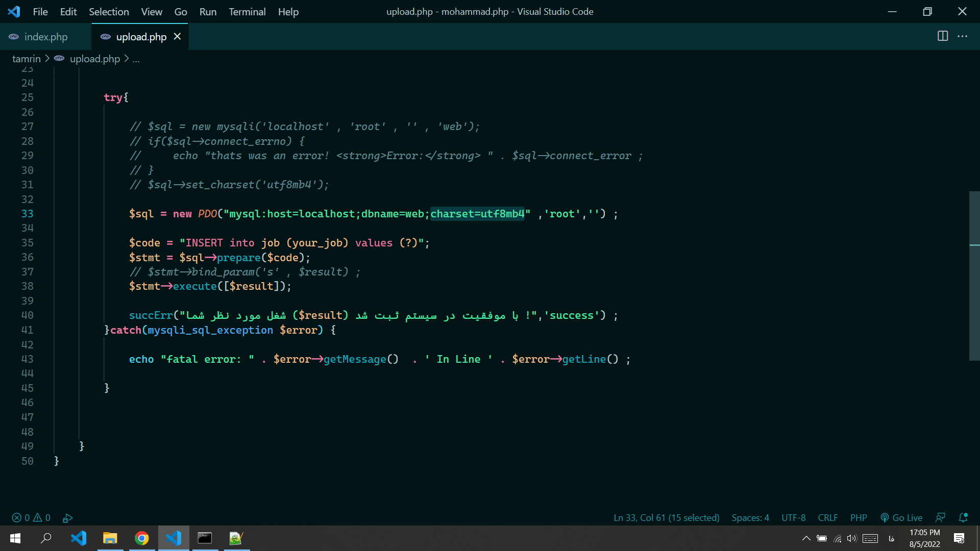Viewport: 980px width, 551px height.
Task: Open the Edit menu
Action: click(68, 12)
